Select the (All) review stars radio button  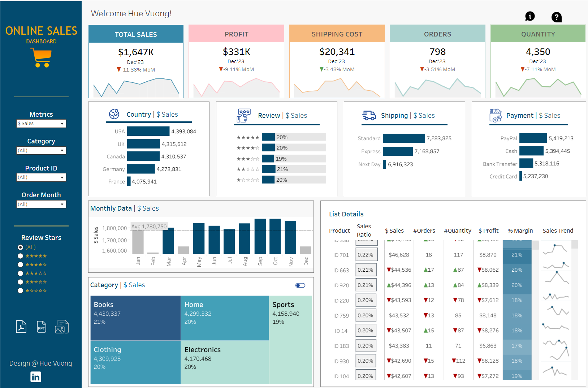point(21,247)
